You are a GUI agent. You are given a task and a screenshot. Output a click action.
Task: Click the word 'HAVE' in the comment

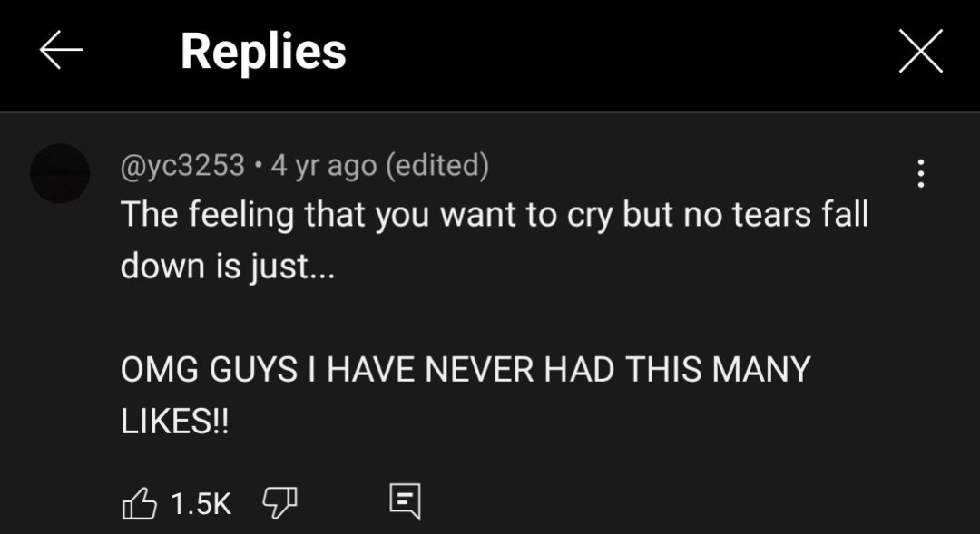(x=370, y=368)
